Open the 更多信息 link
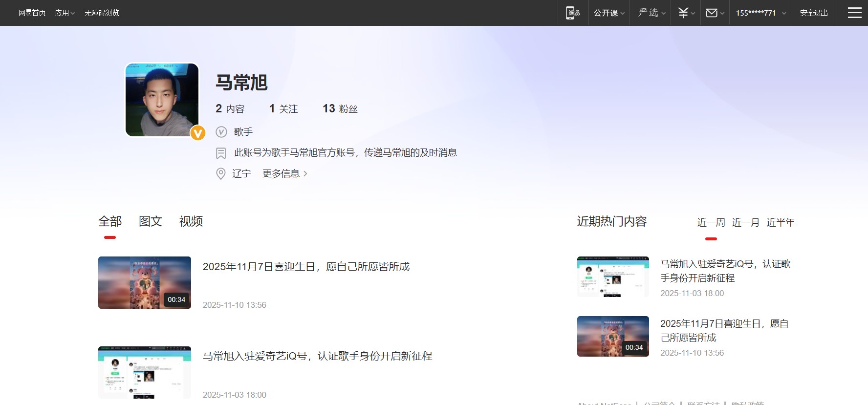 [x=284, y=173]
